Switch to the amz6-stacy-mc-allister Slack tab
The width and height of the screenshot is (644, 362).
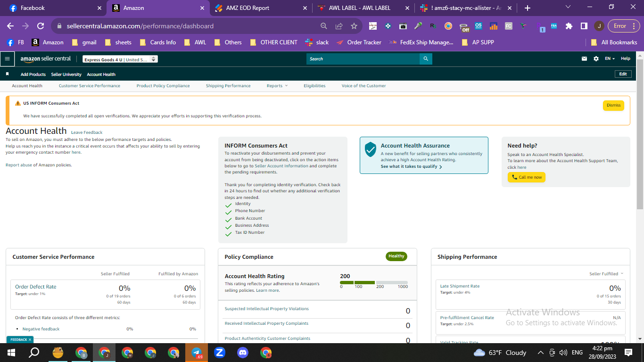tap(466, 8)
